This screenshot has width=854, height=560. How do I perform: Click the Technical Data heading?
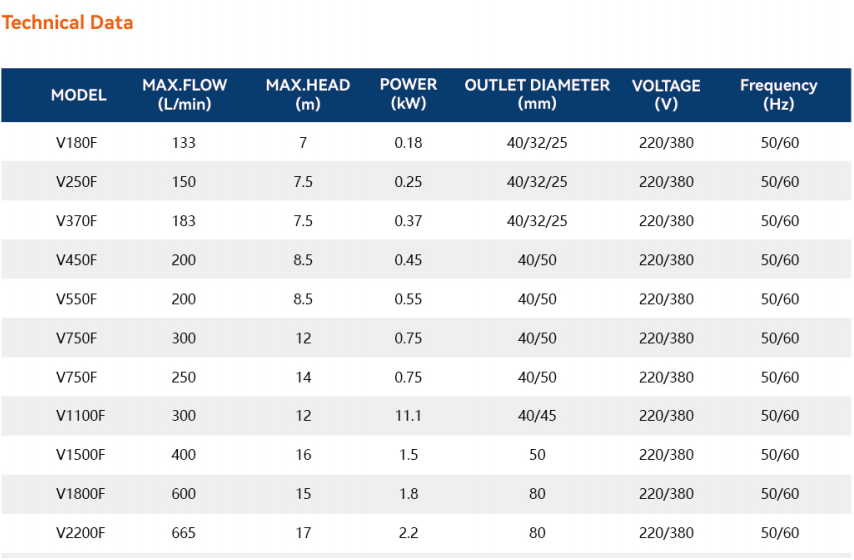[68, 23]
